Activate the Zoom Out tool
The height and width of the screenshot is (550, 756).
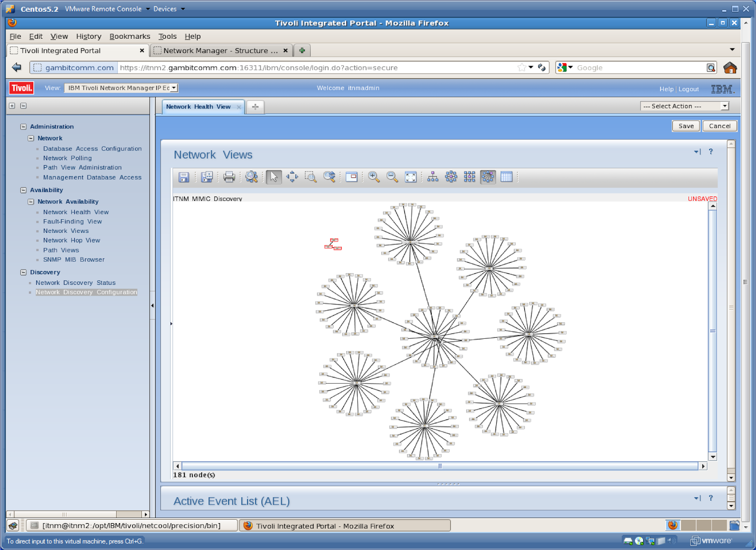pyautogui.click(x=392, y=177)
